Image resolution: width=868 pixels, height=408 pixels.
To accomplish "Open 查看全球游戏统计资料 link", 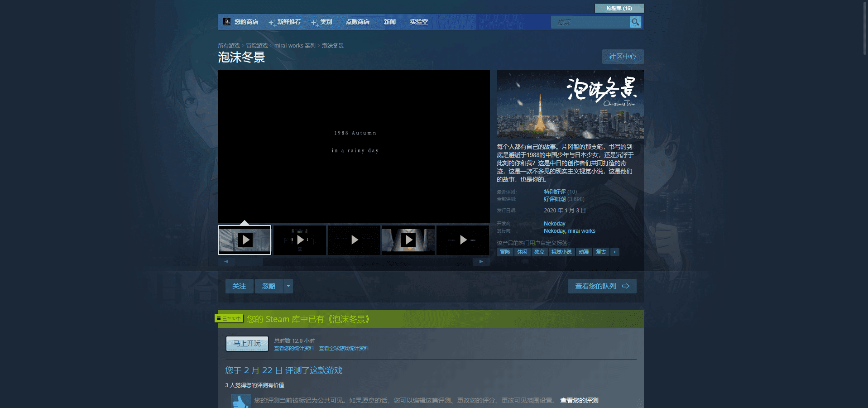I will pos(344,348).
